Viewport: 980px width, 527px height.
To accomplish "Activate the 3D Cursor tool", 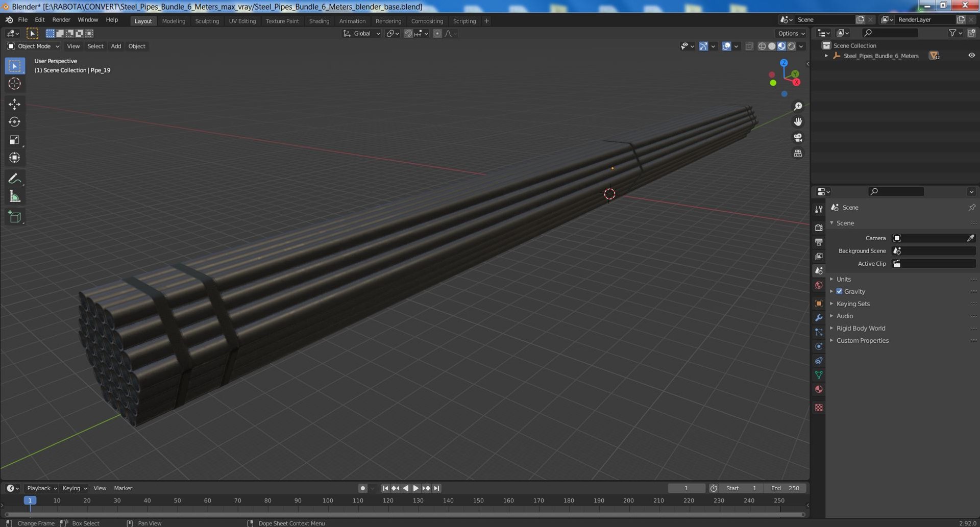I will click(14, 84).
